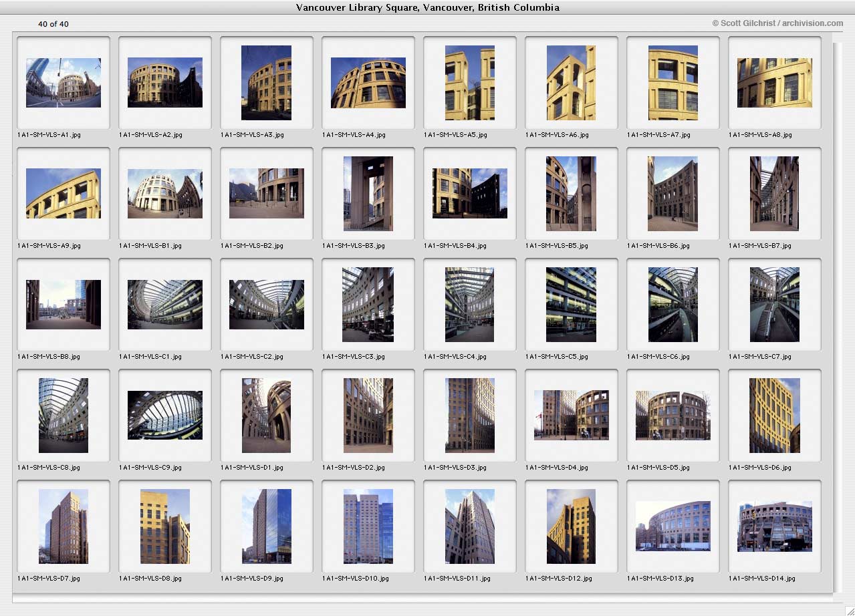Click the filename label 1A1-SM-VLS-D7.jpg
This screenshot has width=855, height=616.
[49, 579]
